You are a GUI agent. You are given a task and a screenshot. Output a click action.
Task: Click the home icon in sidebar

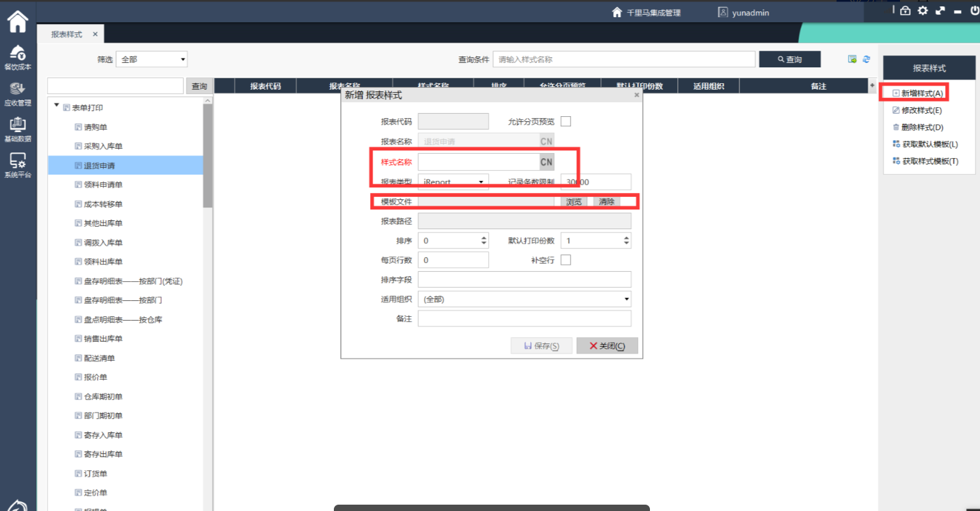tap(18, 22)
